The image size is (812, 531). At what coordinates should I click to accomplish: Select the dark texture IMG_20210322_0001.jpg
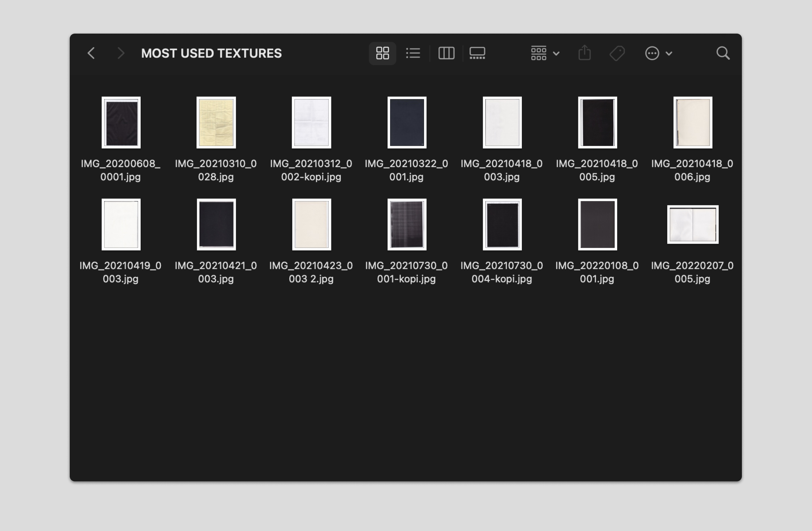click(x=406, y=122)
